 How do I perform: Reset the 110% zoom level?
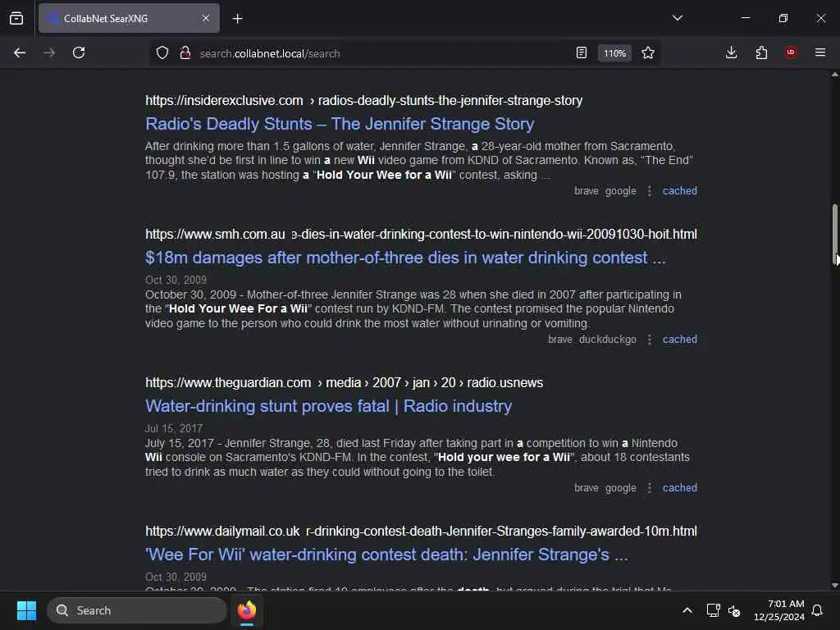pos(614,53)
